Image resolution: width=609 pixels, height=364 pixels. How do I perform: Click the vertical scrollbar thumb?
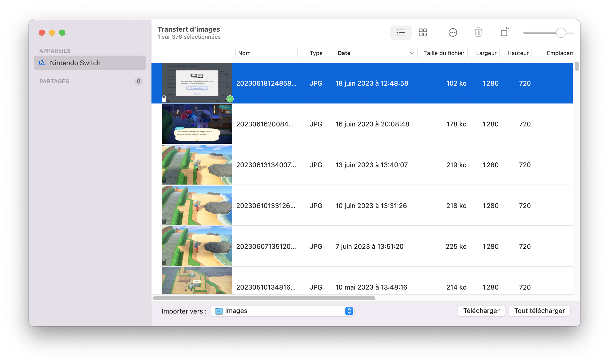(577, 66)
